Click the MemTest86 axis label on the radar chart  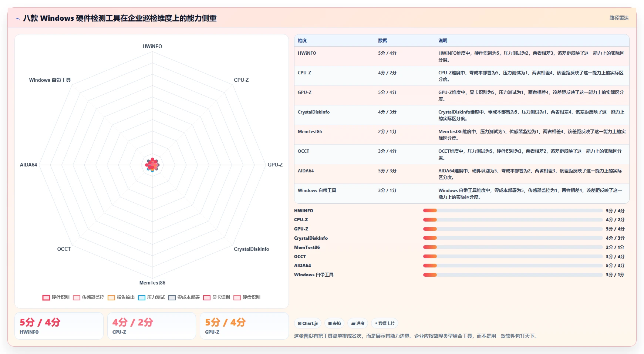pos(152,283)
